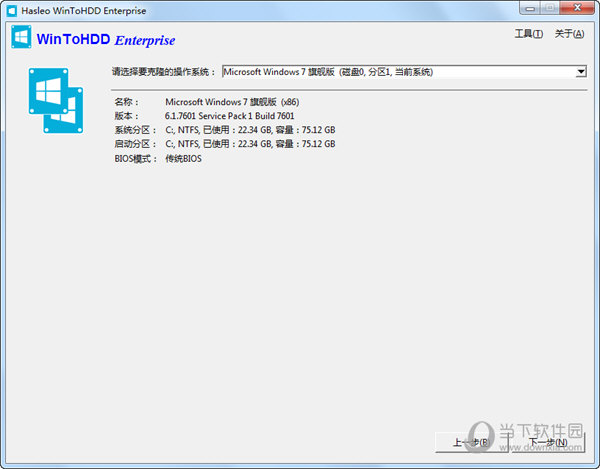The width and height of the screenshot is (600, 469).
Task: Click the 请选择要克隆的操作系统 label
Action: point(164,72)
